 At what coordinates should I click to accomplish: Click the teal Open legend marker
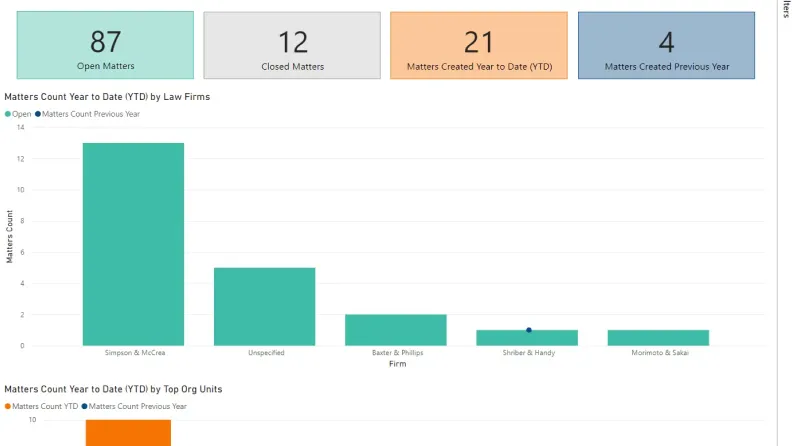8,114
